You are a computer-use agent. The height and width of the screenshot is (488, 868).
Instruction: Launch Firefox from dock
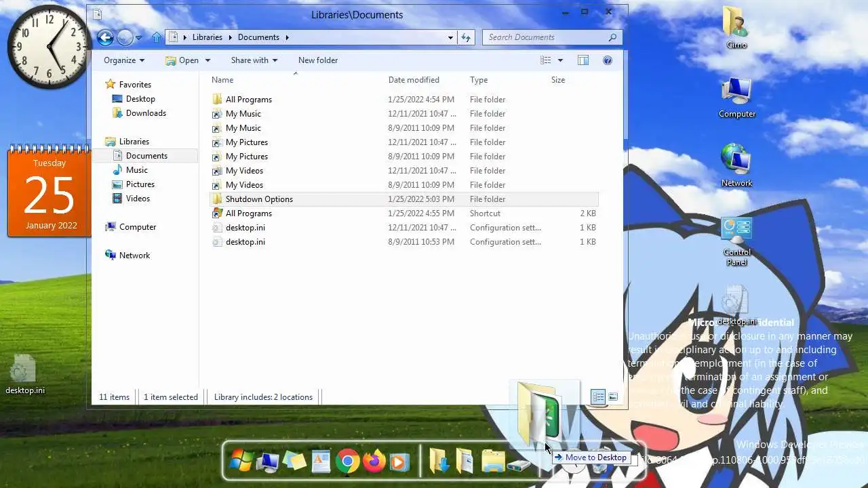(x=373, y=462)
